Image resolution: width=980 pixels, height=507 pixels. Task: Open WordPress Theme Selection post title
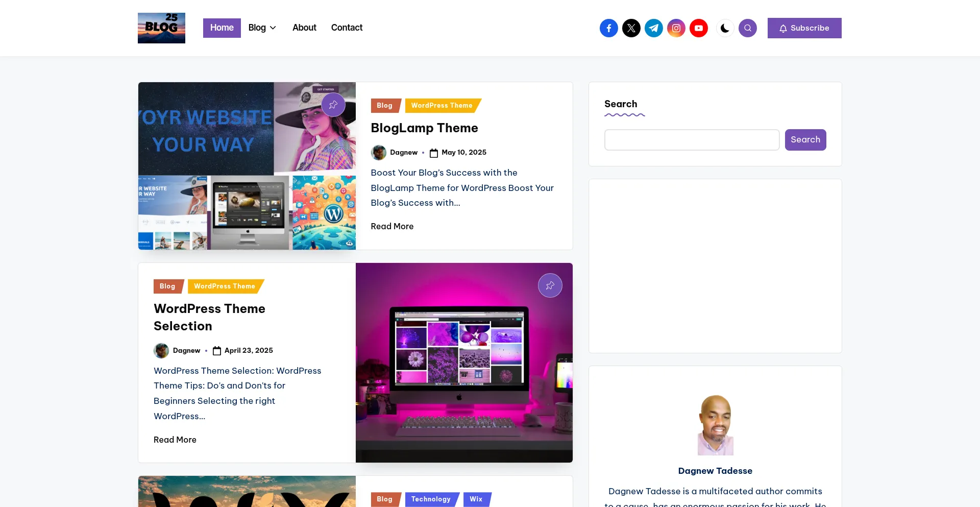(209, 318)
